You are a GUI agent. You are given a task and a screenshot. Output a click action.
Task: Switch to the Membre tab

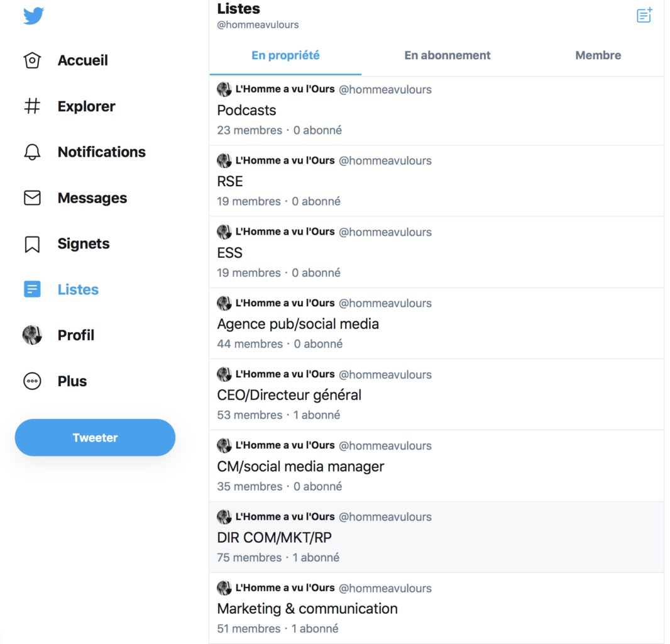pos(598,55)
